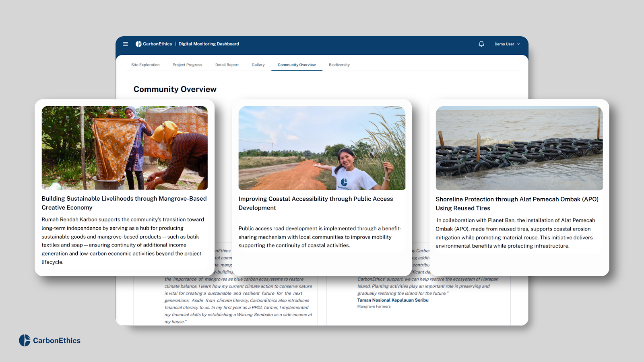This screenshot has height=362, width=644.
Task: Click the Rumah Rendah Karbon description text
Action: click(123, 241)
